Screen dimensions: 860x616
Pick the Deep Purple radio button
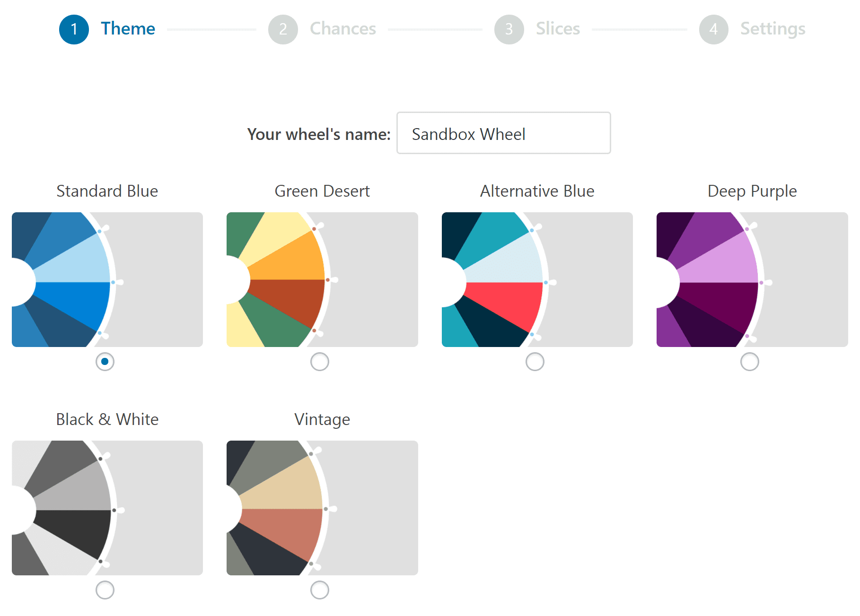750,362
